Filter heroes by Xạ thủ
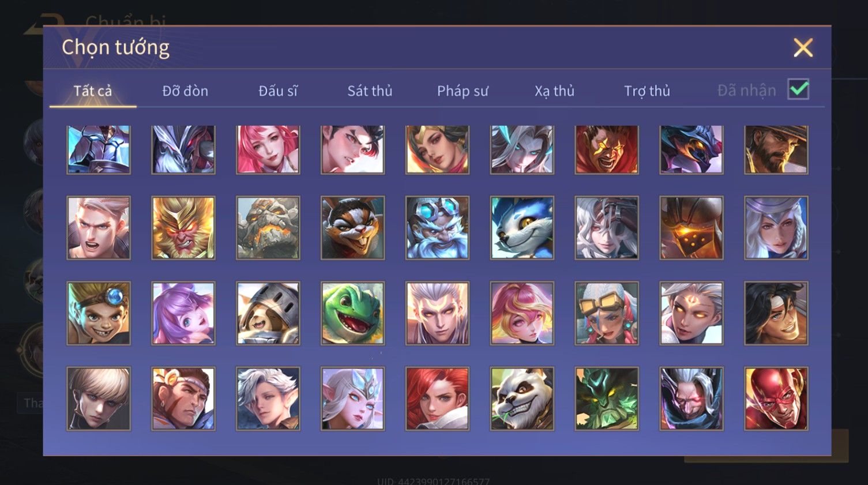Screen dimensions: 868x485 coord(554,91)
